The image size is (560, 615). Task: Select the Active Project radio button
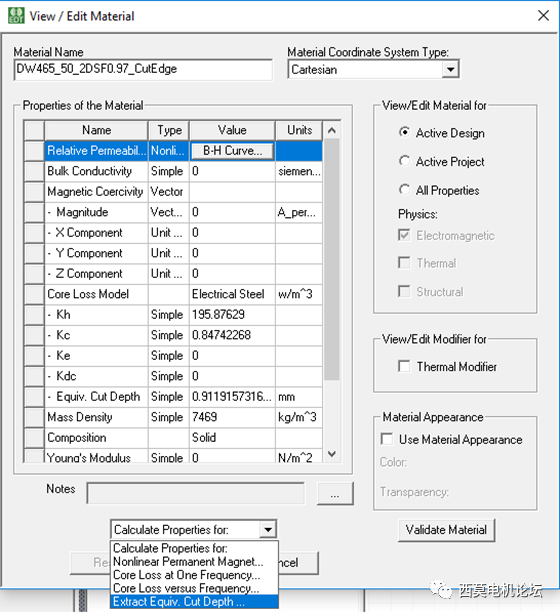click(404, 161)
